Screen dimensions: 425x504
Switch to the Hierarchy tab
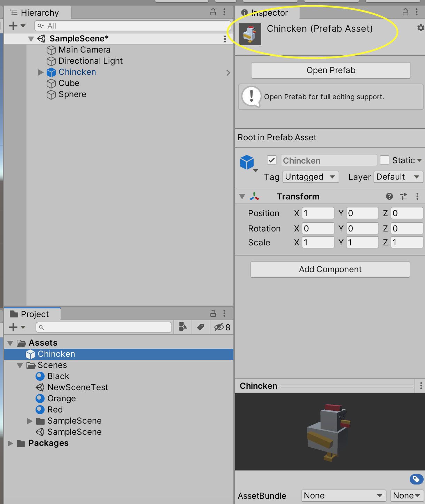tap(37, 13)
